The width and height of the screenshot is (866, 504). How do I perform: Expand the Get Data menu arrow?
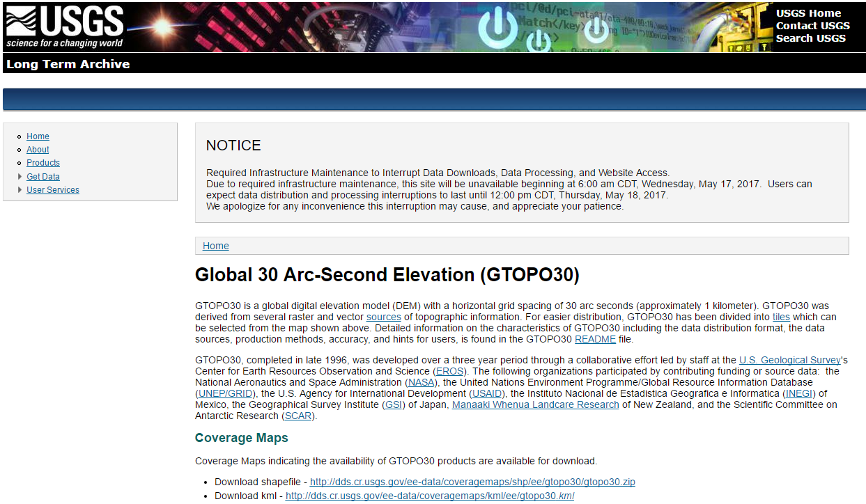point(20,177)
